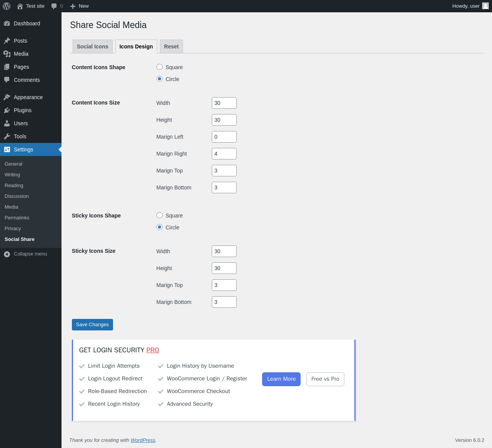The width and height of the screenshot is (492, 448).
Task: Focus the Marign Right input field
Action: pos(224,154)
